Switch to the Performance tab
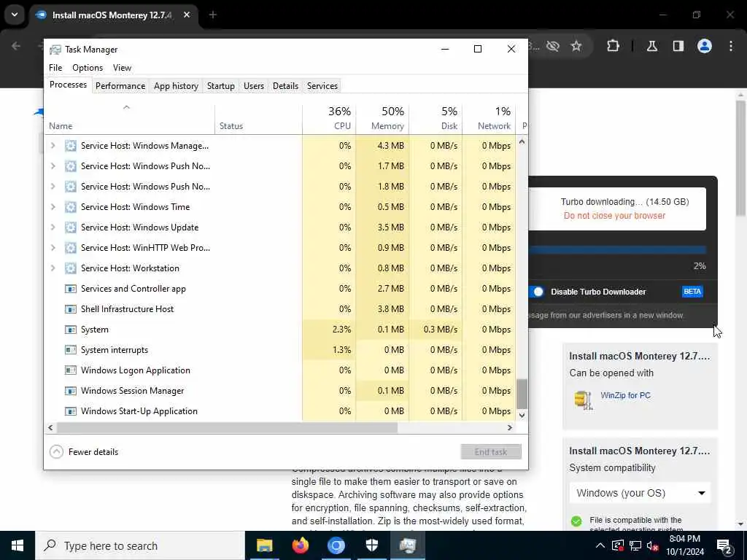 pos(120,86)
